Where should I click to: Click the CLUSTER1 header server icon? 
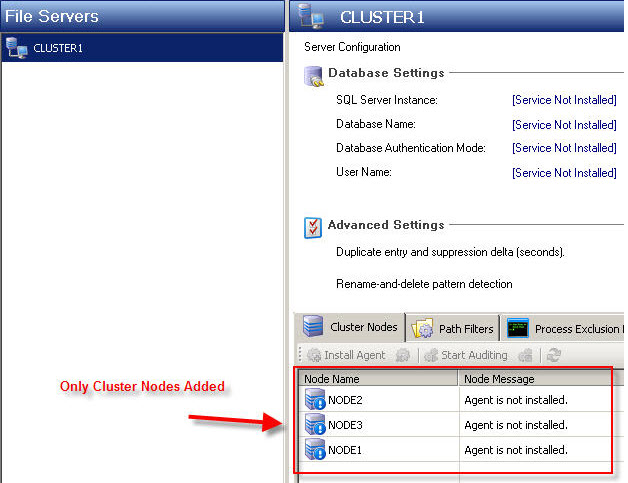[x=311, y=16]
